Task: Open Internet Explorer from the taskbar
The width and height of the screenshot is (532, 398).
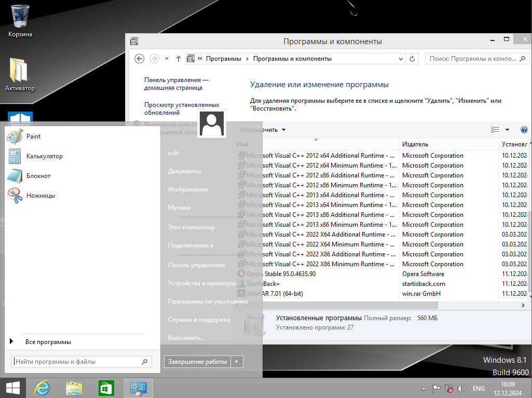Action: (43, 388)
